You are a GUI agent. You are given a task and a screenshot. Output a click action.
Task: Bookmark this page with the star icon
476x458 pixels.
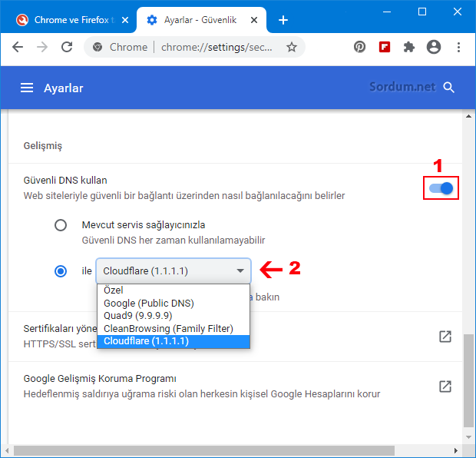pos(292,47)
